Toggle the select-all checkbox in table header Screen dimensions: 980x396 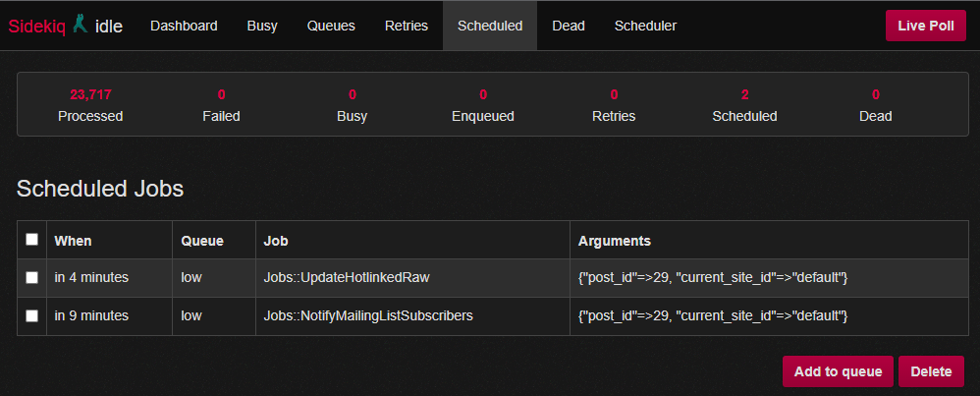31,240
